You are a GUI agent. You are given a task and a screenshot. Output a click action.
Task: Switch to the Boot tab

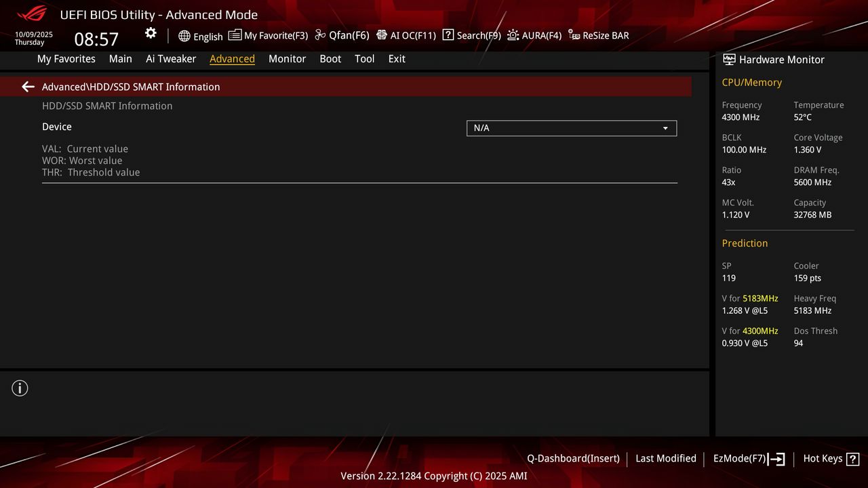(330, 59)
